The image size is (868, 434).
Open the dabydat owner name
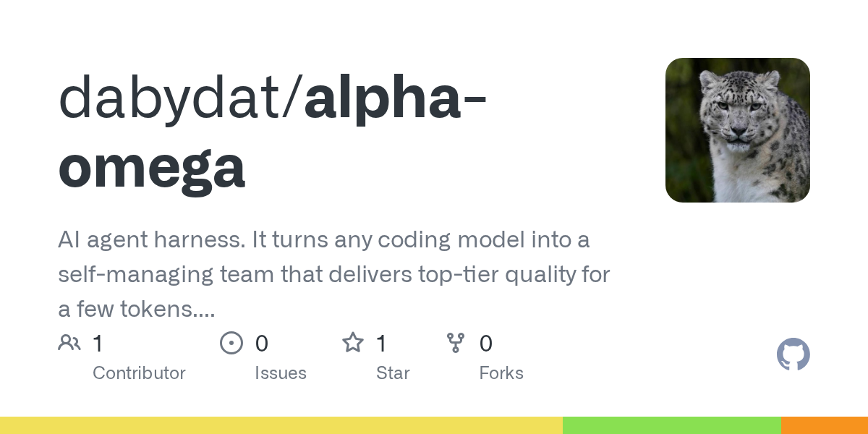174,98
